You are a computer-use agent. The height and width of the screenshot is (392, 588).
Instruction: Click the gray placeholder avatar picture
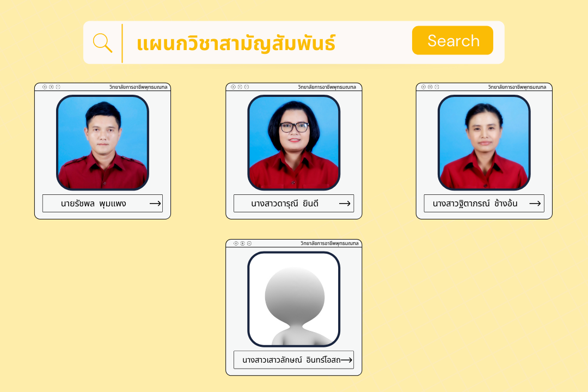293,299
